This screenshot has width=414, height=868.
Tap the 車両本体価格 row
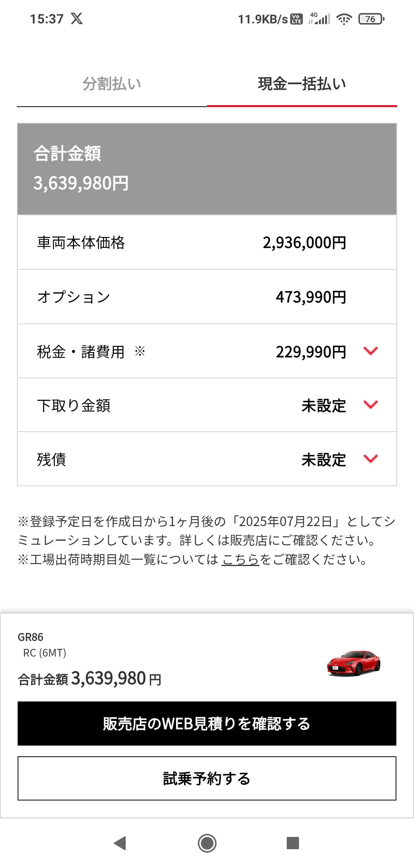pyautogui.click(x=207, y=243)
